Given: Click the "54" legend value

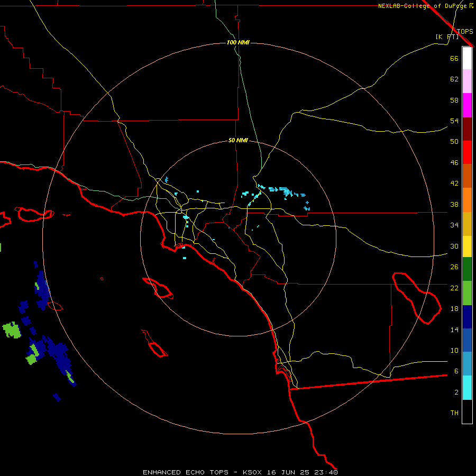Looking at the screenshot, I should click(454, 121).
